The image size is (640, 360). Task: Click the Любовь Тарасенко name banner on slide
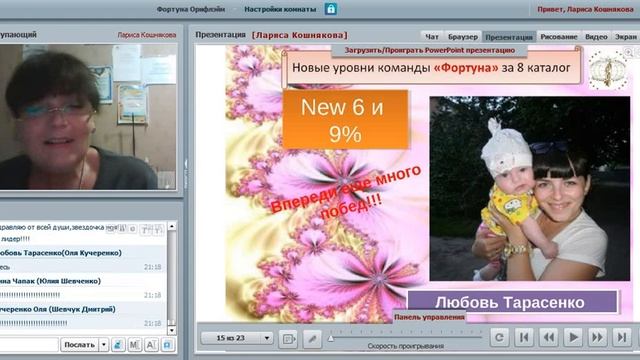pyautogui.click(x=513, y=302)
